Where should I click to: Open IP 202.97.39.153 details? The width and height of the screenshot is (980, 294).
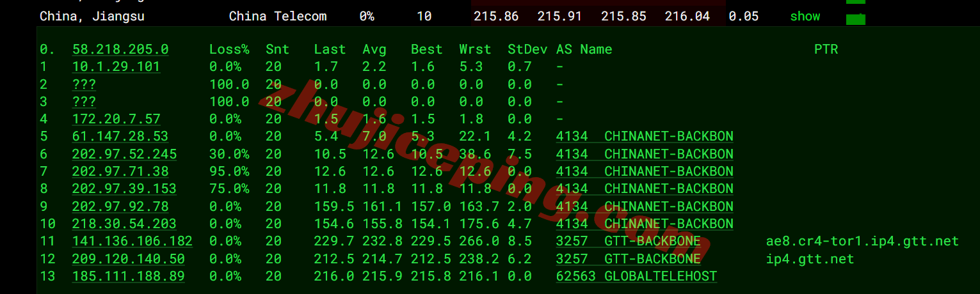point(124,189)
